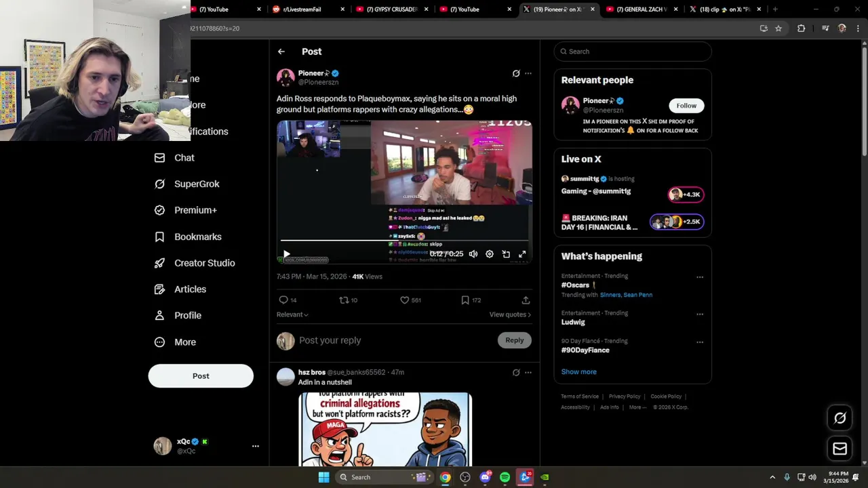Share the post via share icon
Image resolution: width=868 pixels, height=488 pixels.
(x=526, y=300)
